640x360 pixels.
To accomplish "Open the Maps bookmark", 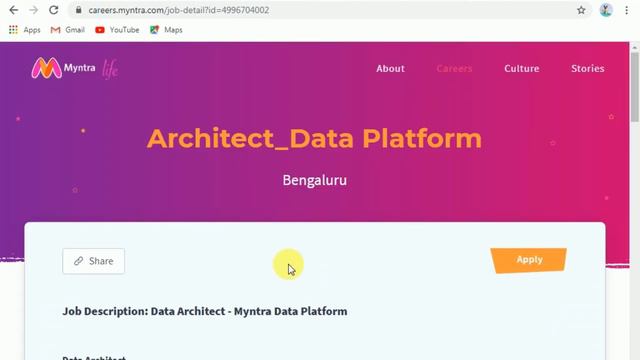I will 166,30.
